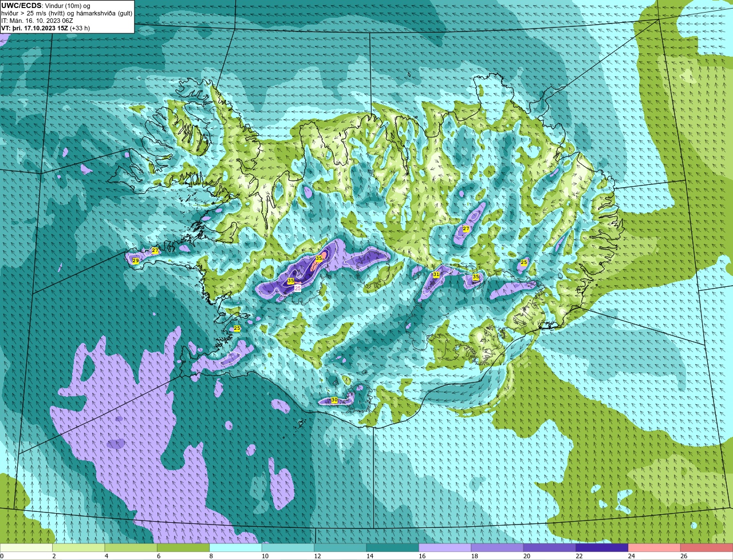Select the 6–8 m/s olive green legend swatch

coord(183,548)
